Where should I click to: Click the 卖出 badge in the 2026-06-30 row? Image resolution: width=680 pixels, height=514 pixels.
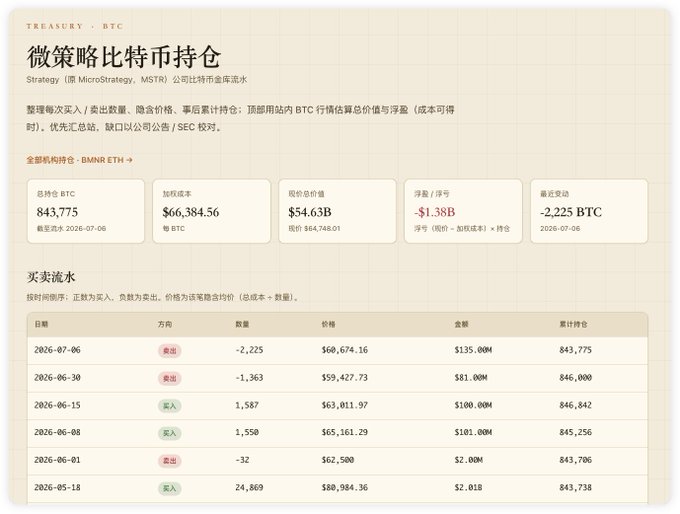tap(170, 378)
